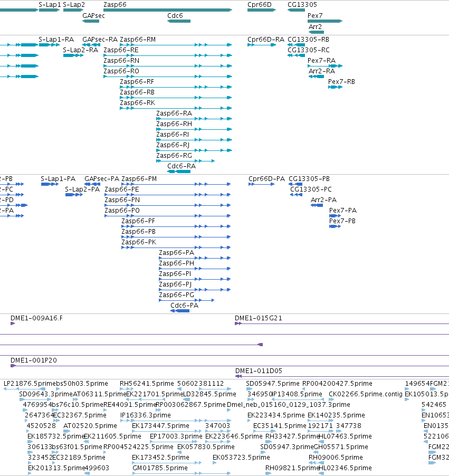Select EST SD05947.5prime
The image size is (449, 476).
point(273,384)
